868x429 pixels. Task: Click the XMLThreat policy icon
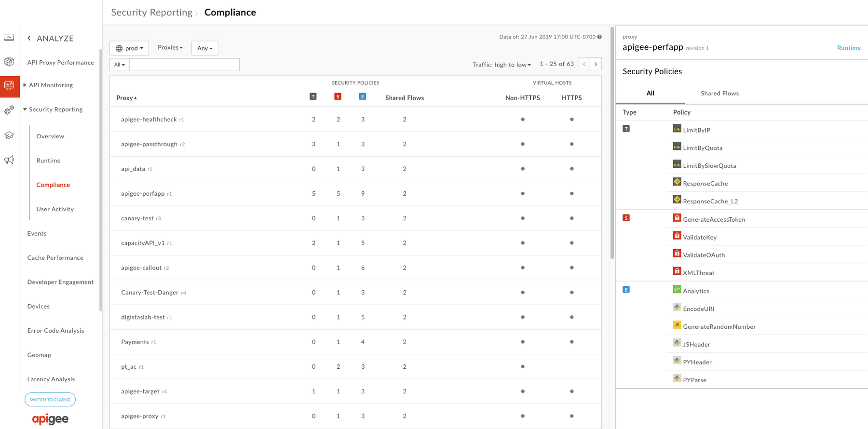(x=677, y=271)
